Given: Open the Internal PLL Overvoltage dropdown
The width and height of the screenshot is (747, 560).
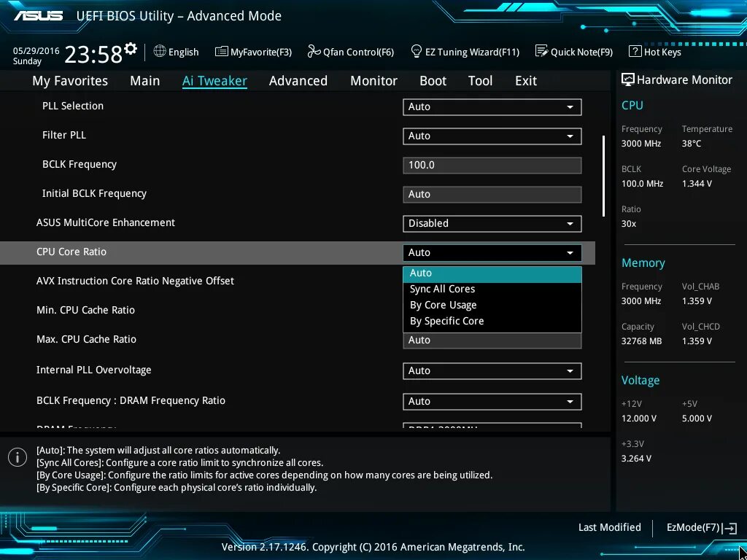Looking at the screenshot, I should (x=492, y=371).
